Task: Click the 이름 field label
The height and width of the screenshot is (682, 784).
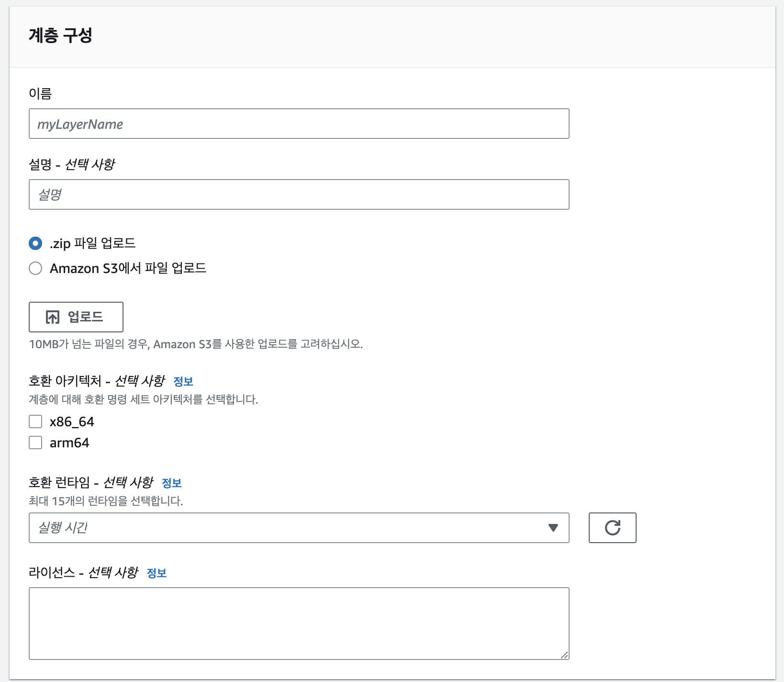Action: 40,93
